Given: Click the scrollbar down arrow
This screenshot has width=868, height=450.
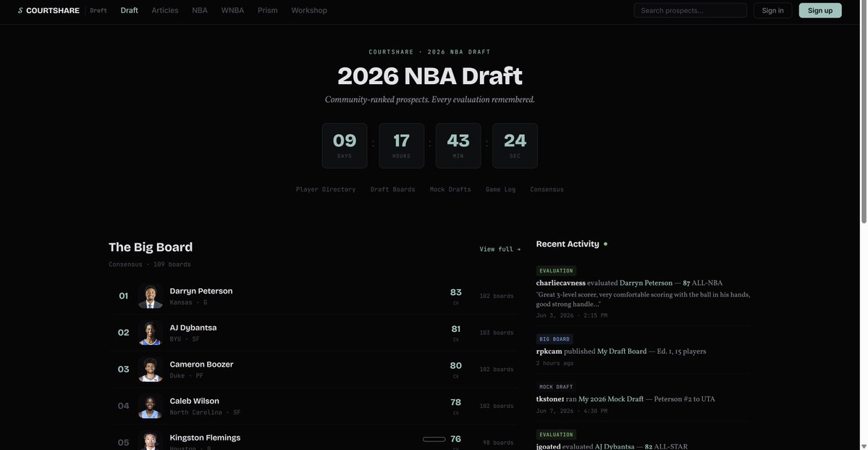Looking at the screenshot, I should point(864,446).
